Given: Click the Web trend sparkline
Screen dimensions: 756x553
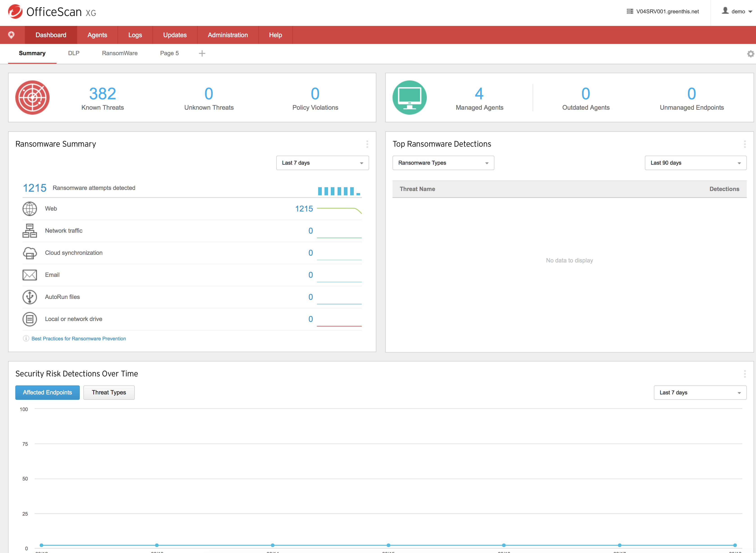Looking at the screenshot, I should 339,210.
